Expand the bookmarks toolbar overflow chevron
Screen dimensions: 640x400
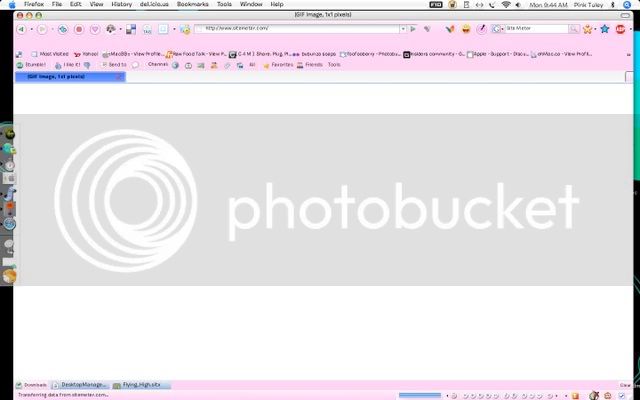tap(629, 54)
